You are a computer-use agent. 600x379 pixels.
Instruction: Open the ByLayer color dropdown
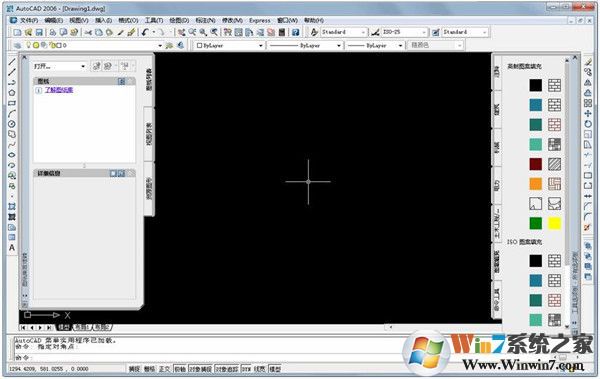tap(261, 46)
